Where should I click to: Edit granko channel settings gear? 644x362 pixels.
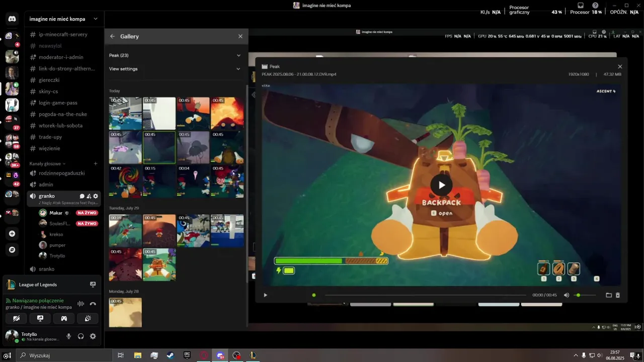point(96,196)
